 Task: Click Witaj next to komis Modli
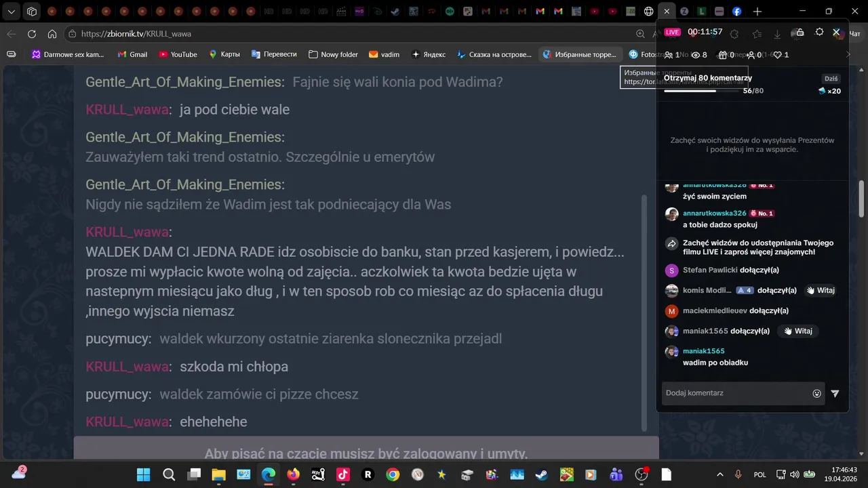821,291
